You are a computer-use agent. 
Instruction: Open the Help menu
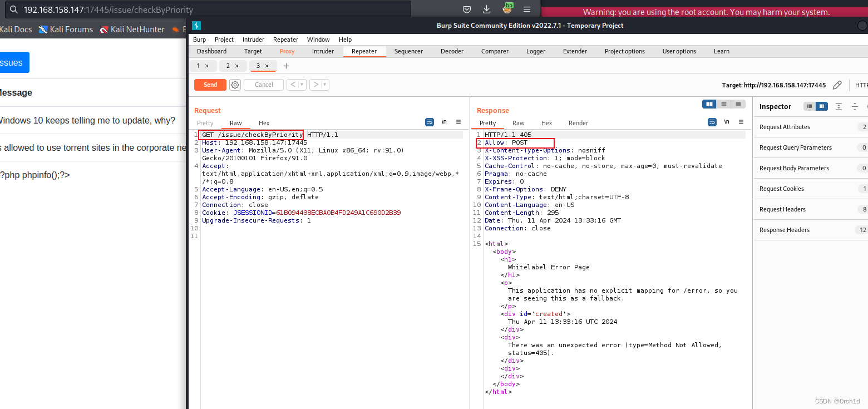pos(345,40)
